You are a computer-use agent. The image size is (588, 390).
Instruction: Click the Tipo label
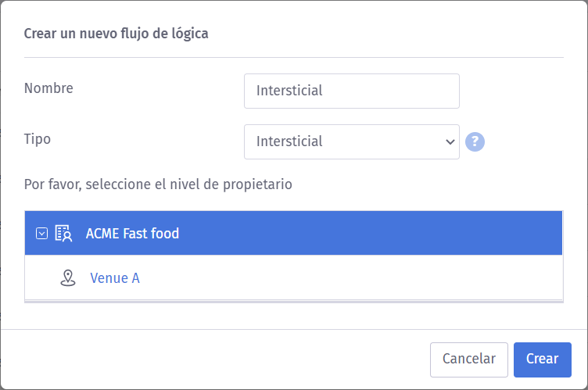tap(38, 139)
